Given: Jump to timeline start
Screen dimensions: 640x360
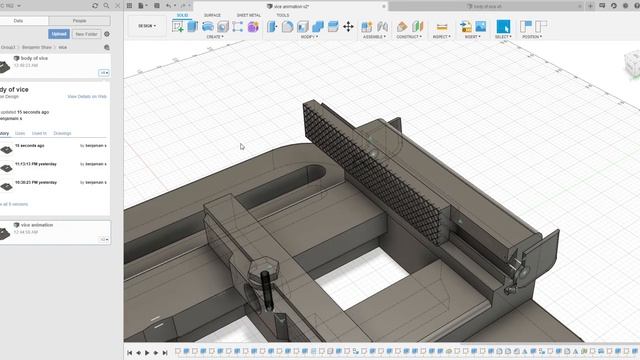Looking at the screenshot, I should point(129,352).
